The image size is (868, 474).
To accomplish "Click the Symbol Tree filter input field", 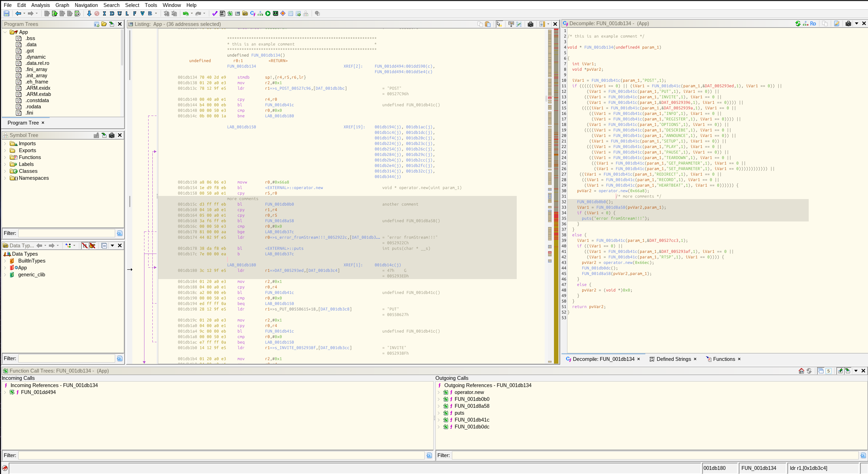I will (67, 233).
